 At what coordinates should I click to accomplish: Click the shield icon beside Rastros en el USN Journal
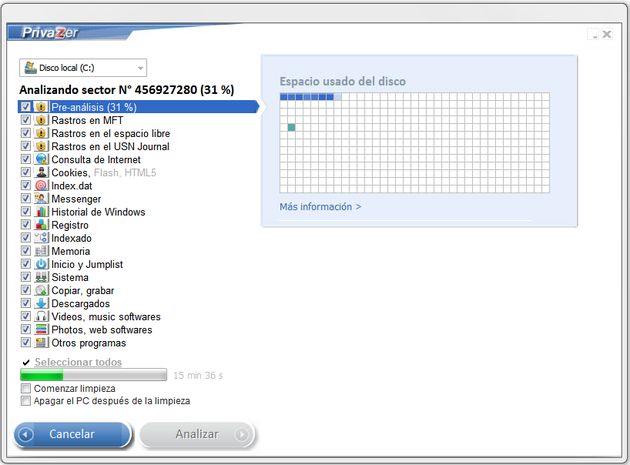click(x=41, y=146)
